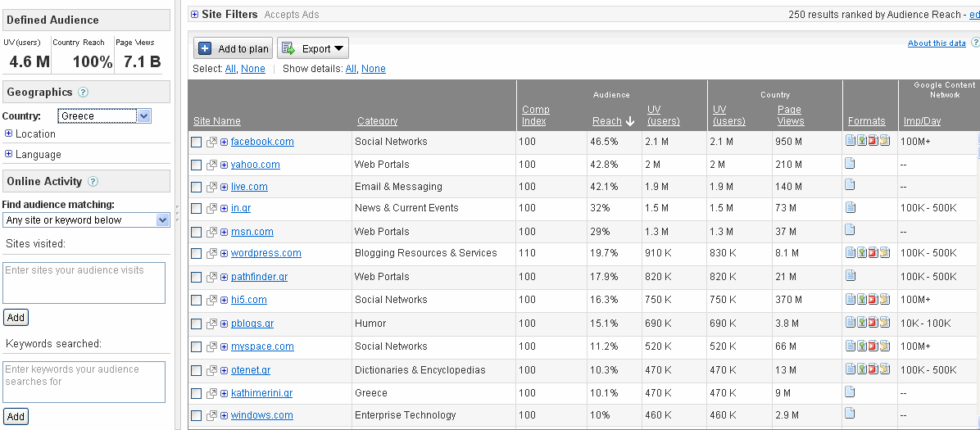Click wordpress.com first format icon
Screen dimensions: 980x430
click(x=850, y=252)
